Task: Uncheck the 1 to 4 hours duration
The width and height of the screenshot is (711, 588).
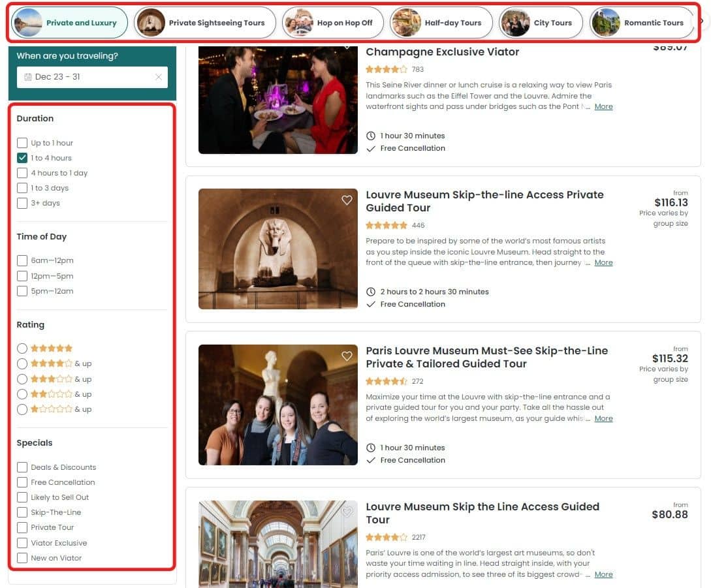Action: 22,158
